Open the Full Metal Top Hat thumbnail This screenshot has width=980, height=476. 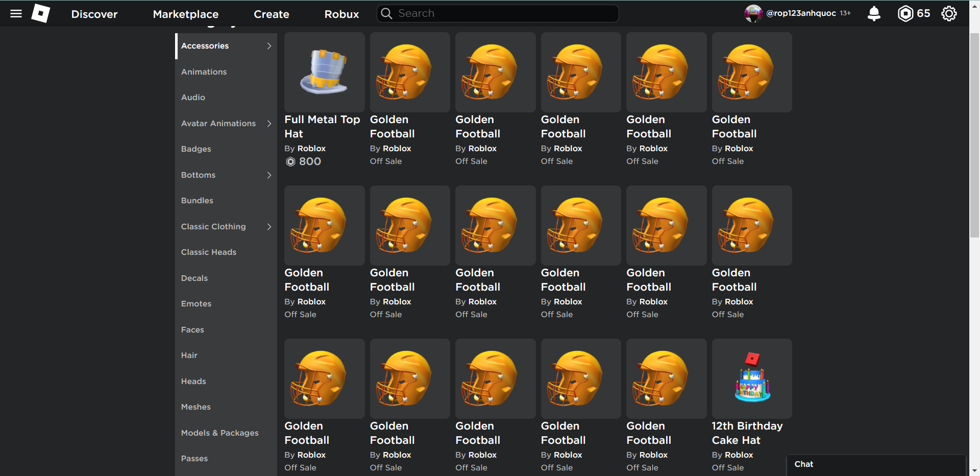click(325, 72)
